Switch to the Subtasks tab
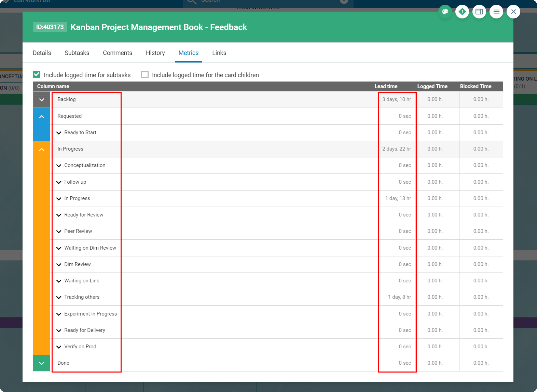This screenshot has width=537, height=392. pos(77,53)
